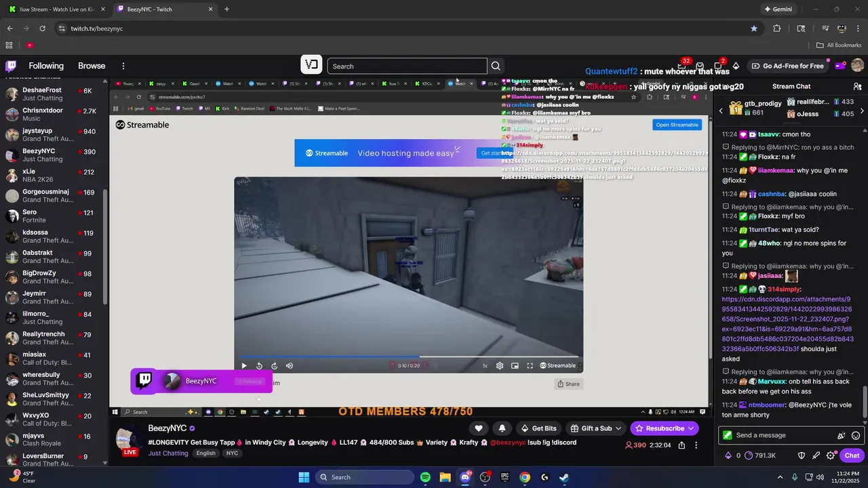Open Chrome extensions puzzle icon
The width and height of the screenshot is (868, 488).
pyautogui.click(x=776, y=28)
